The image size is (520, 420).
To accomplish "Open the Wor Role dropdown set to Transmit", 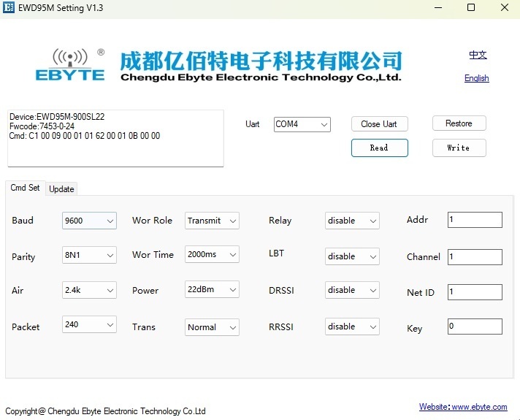I will click(212, 221).
